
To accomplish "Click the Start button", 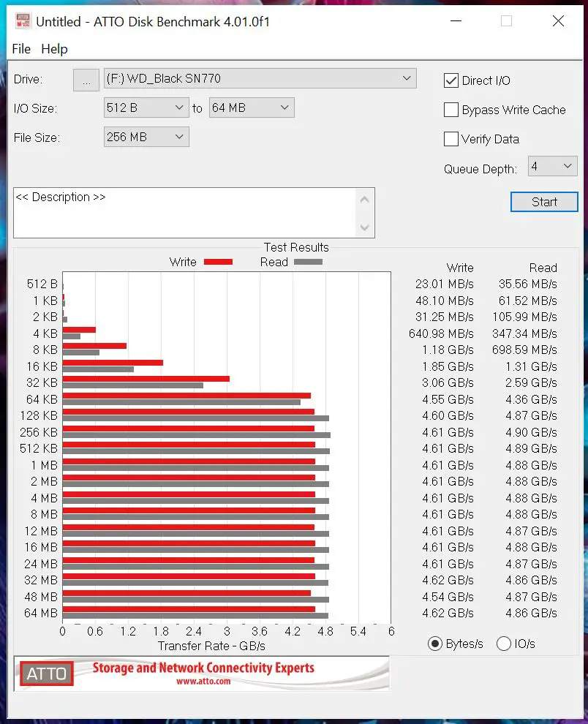I will (544, 203).
